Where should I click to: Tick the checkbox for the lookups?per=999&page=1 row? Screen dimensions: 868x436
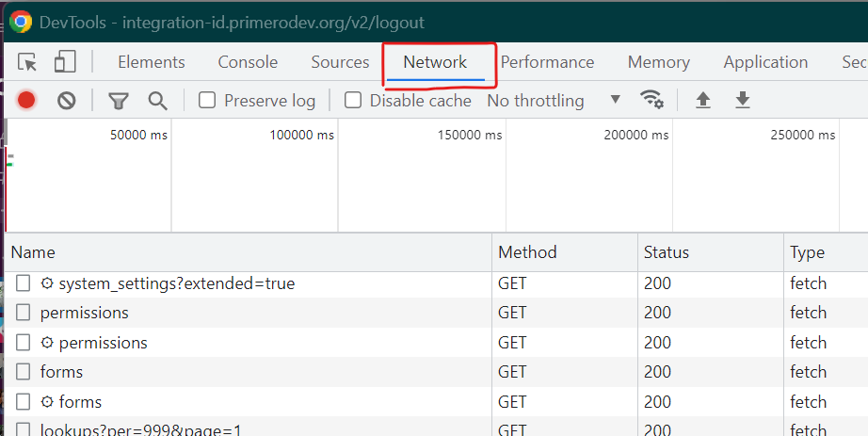coord(23,430)
